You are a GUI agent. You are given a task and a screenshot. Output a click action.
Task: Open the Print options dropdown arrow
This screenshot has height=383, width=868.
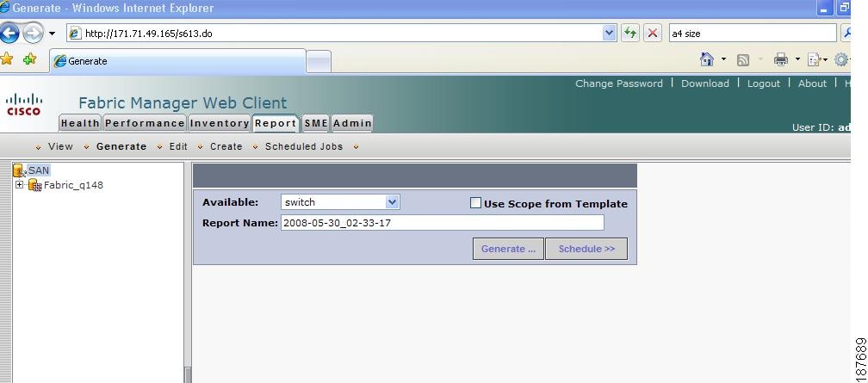click(x=797, y=59)
